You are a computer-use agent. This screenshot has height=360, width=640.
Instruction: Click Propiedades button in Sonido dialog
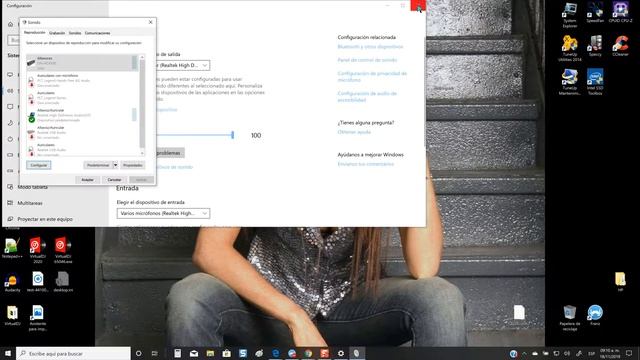click(133, 165)
